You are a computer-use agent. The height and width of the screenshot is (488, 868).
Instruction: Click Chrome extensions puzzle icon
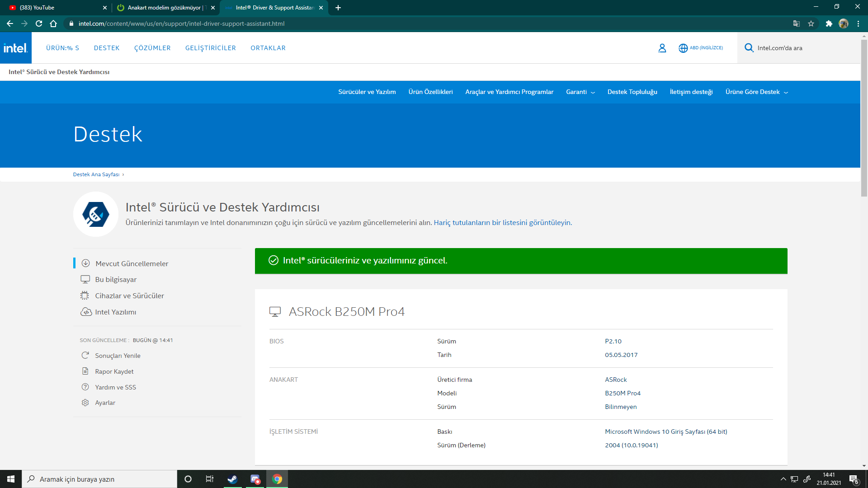click(x=829, y=23)
